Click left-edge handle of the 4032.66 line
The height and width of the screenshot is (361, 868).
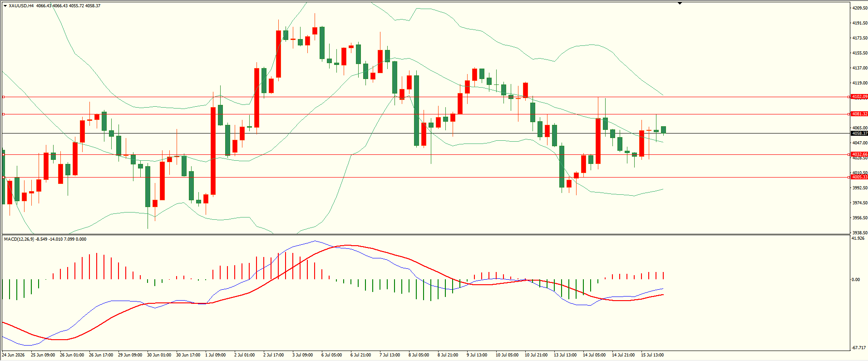tap(3, 154)
